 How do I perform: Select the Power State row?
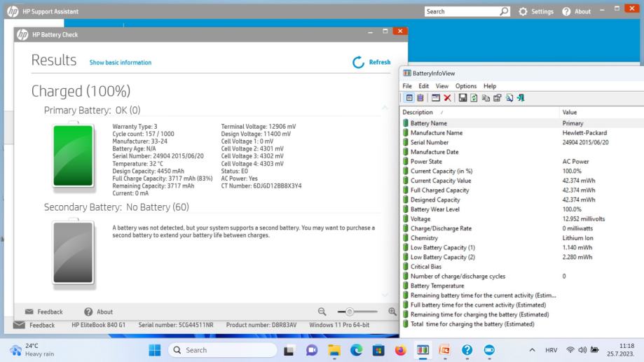(x=522, y=161)
